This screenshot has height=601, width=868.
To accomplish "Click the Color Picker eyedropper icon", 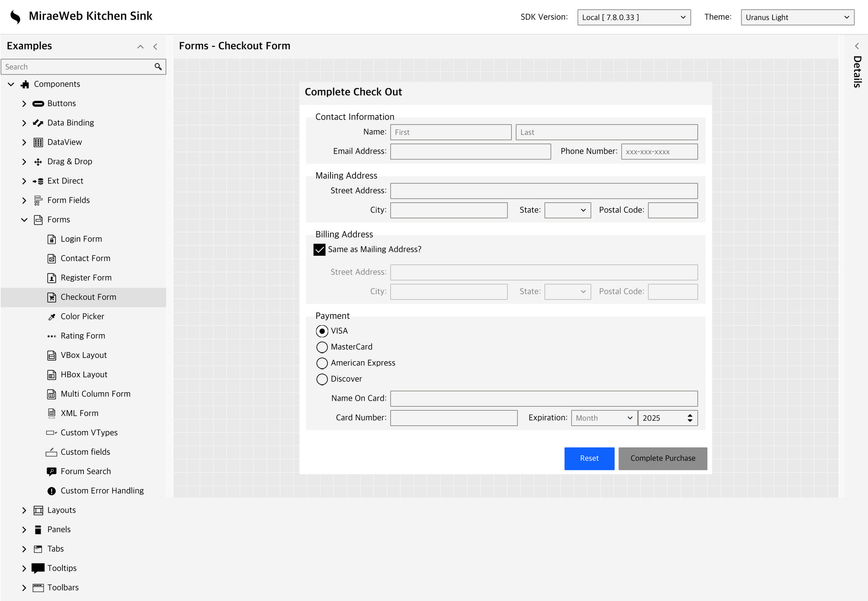I will click(x=52, y=317).
